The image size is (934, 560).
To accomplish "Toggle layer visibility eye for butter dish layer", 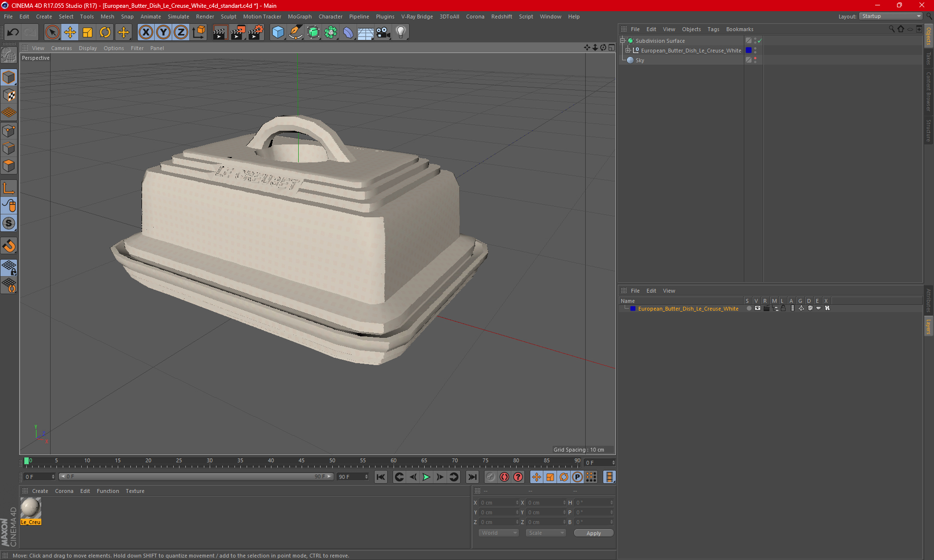I will (x=757, y=308).
